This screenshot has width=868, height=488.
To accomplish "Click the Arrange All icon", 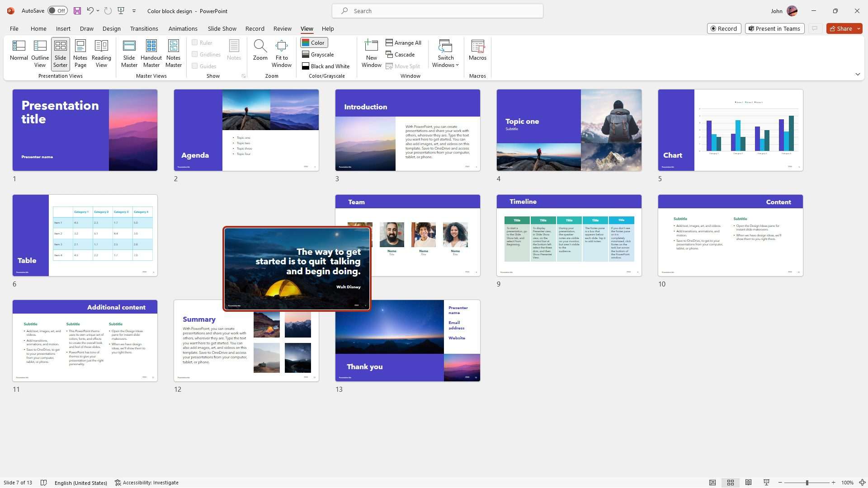I will [403, 42].
